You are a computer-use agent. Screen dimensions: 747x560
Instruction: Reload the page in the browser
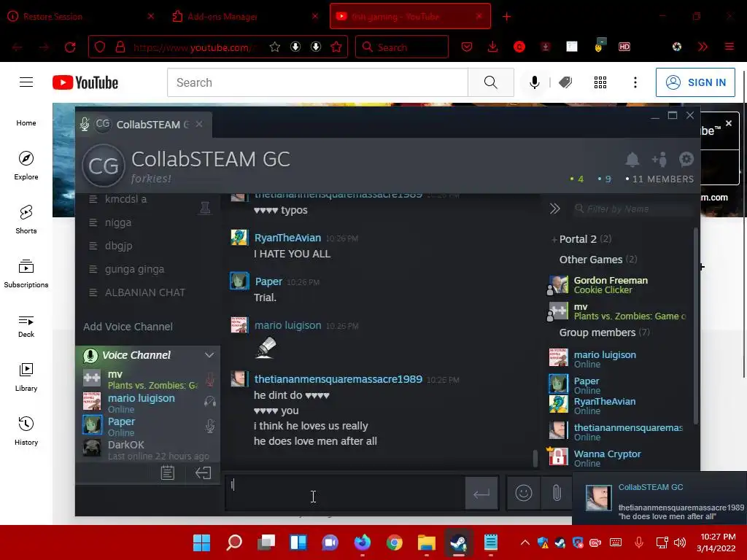click(70, 47)
